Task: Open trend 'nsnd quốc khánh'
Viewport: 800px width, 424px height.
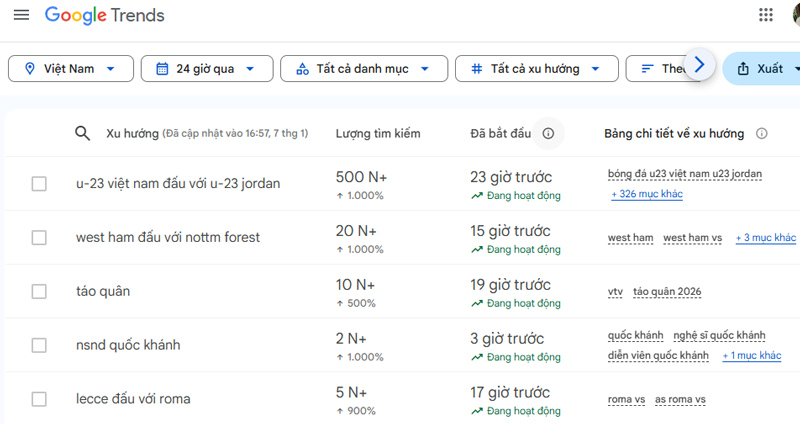Action: click(128, 345)
